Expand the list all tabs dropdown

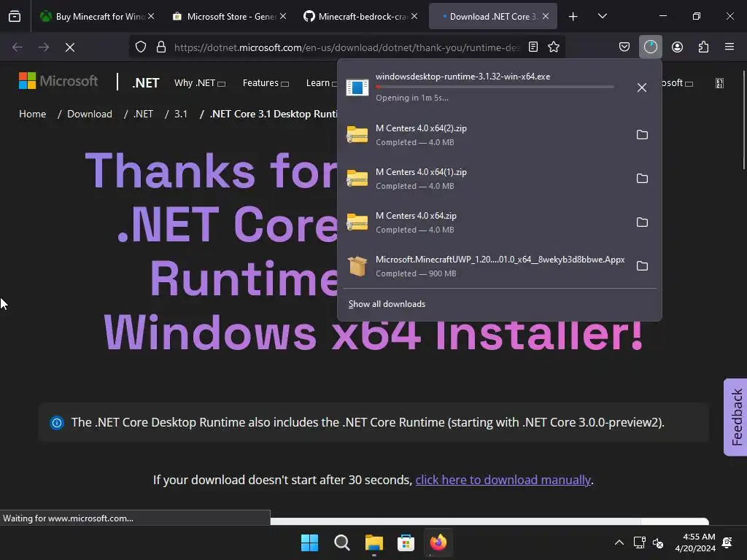(602, 16)
